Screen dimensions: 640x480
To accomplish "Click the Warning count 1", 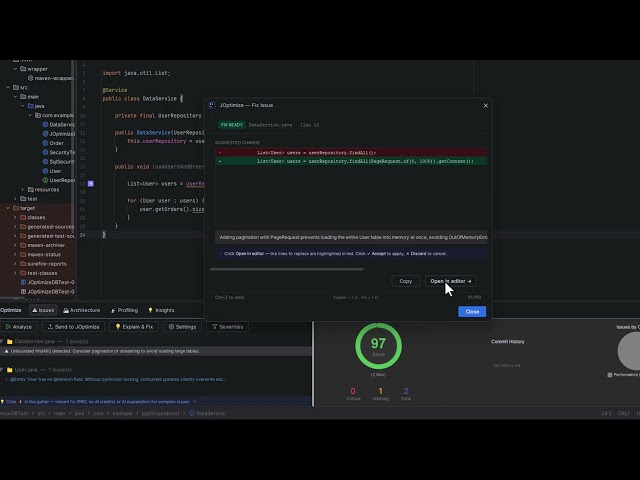I will [380, 391].
